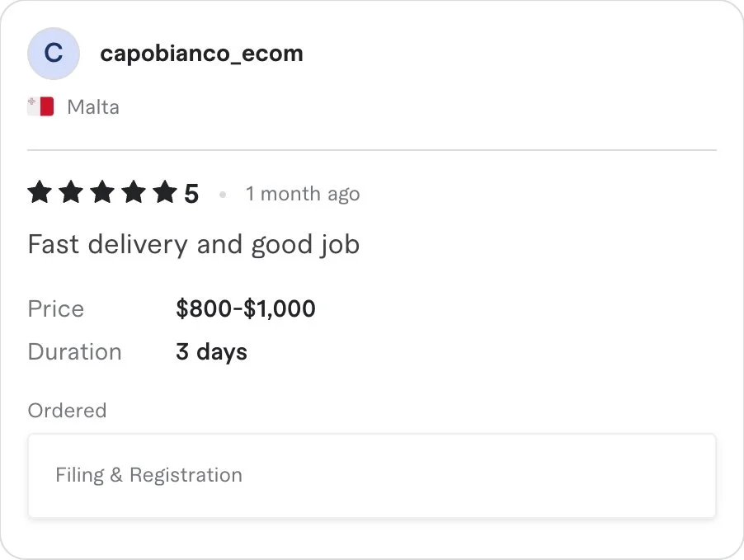Click the Ordered heading

(x=67, y=411)
